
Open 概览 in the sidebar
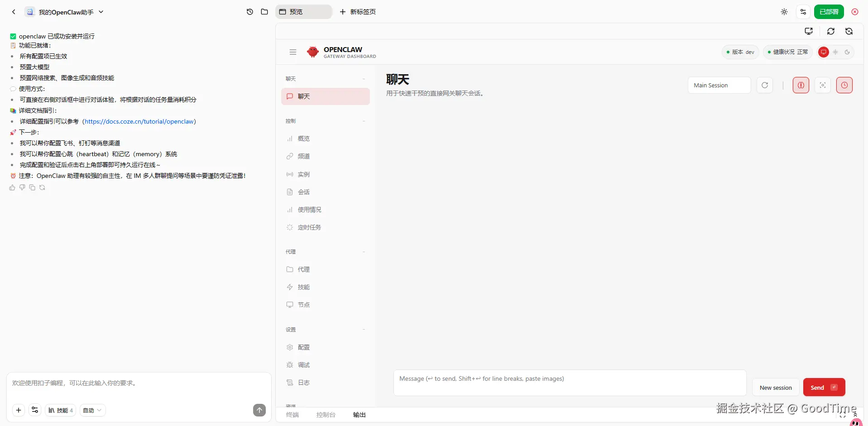coord(326,139)
